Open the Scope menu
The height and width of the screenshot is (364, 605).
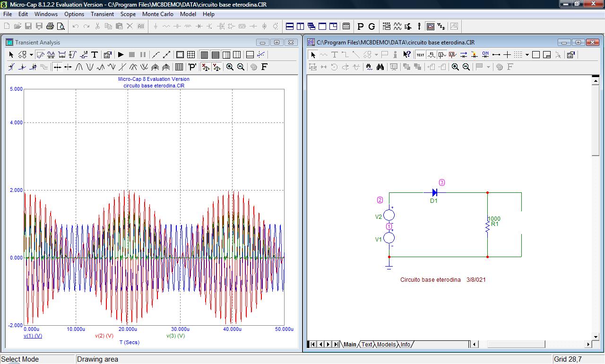[x=128, y=14]
